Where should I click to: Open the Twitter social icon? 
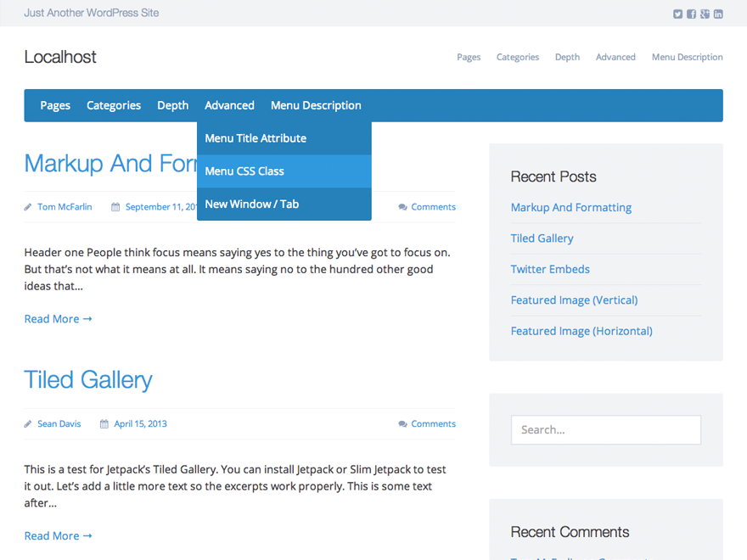[677, 14]
